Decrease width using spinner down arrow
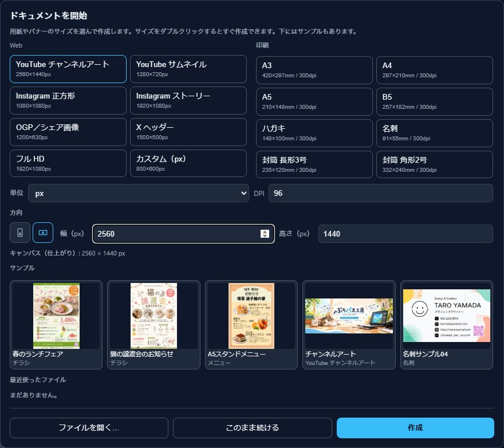 pos(265,235)
